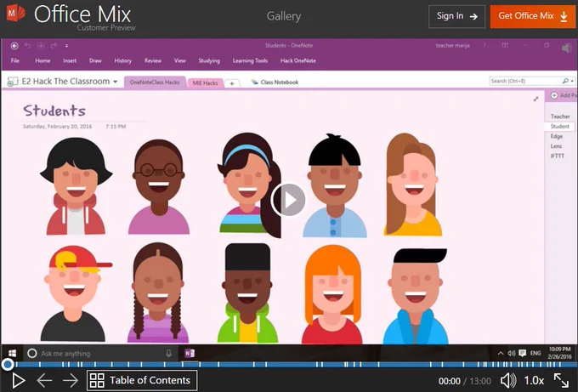Select the Lens page

click(x=556, y=146)
